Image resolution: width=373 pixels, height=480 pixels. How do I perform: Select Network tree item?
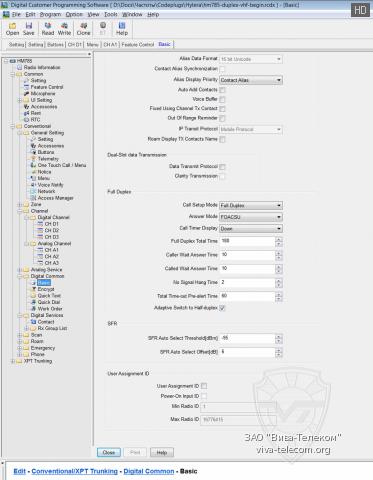[x=46, y=191]
